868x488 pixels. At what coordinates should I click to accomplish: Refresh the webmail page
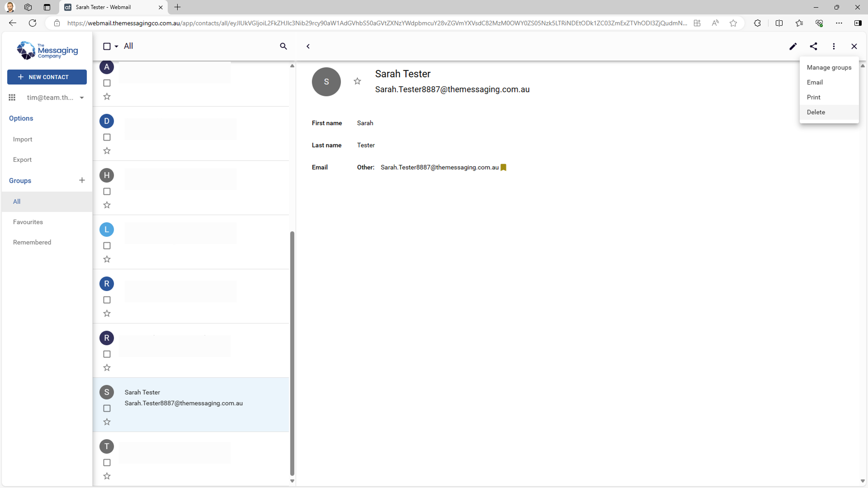[32, 23]
